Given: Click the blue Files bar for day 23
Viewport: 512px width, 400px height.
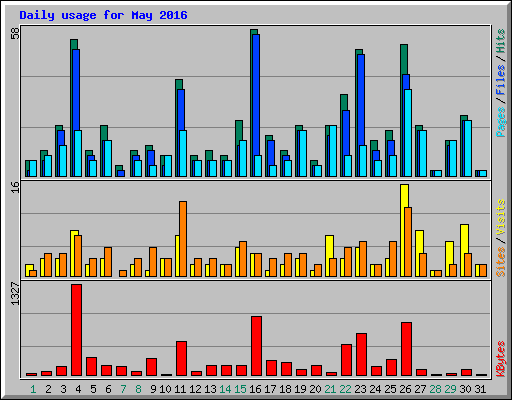Looking at the screenshot, I should click(x=361, y=100).
